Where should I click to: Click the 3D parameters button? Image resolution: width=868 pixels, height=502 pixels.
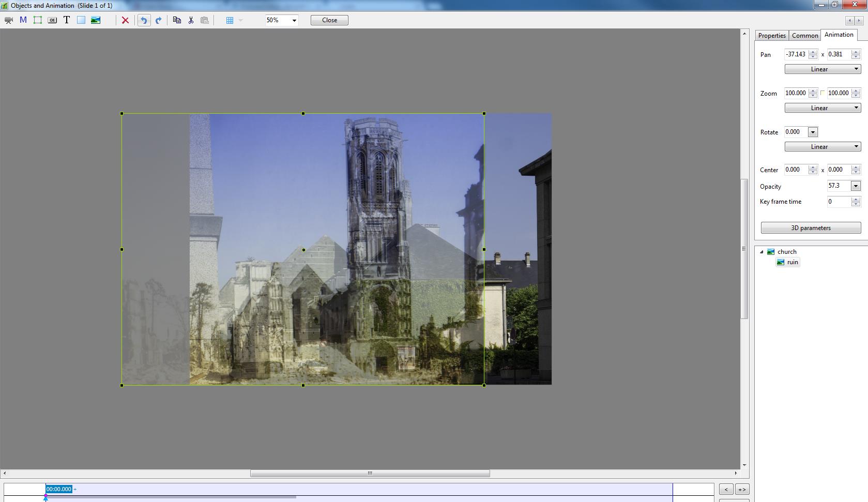811,228
